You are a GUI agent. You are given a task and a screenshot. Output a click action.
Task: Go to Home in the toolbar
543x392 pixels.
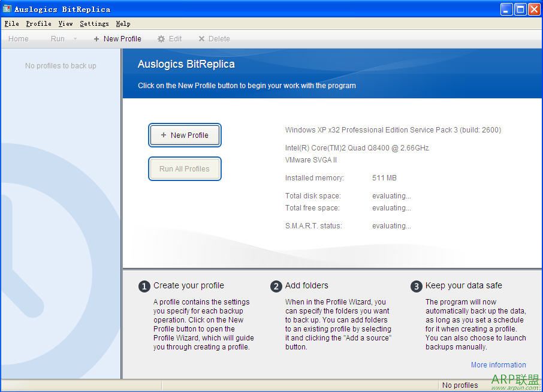pos(19,39)
